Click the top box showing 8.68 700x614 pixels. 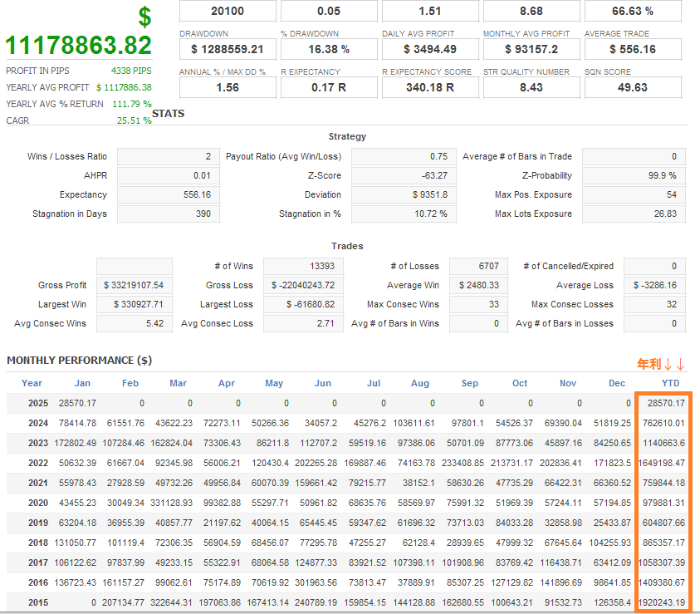(531, 11)
